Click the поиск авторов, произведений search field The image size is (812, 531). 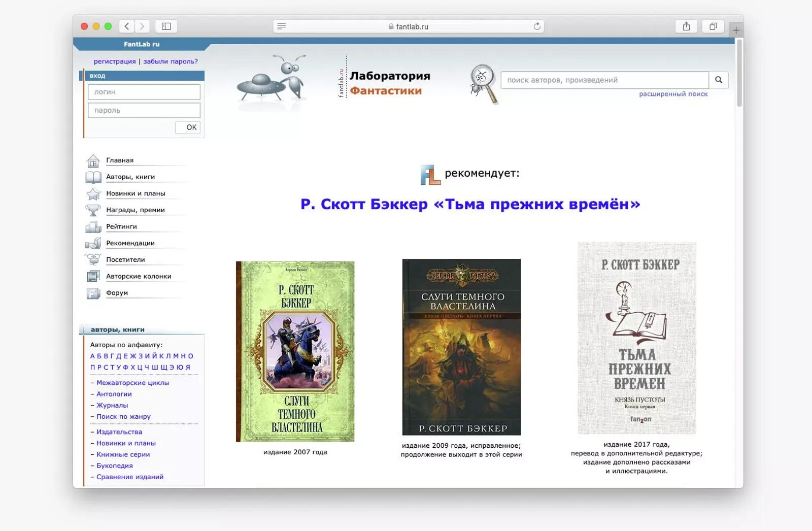click(x=605, y=80)
